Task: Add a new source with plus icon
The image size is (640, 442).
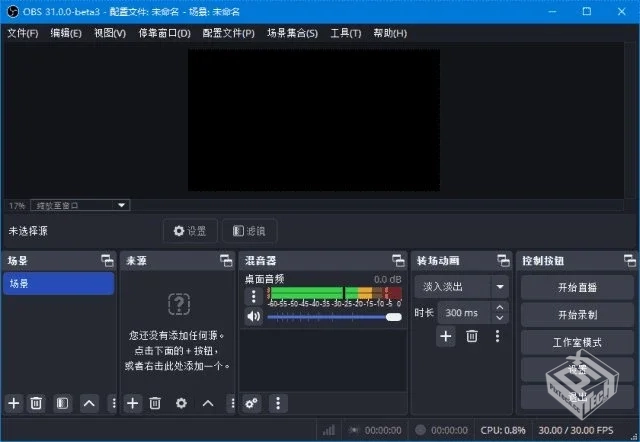Action: pos(132,403)
